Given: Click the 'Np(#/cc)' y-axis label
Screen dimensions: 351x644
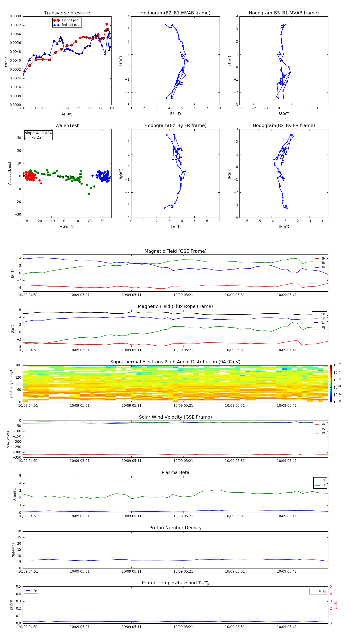Looking at the screenshot, I should (13, 550).
